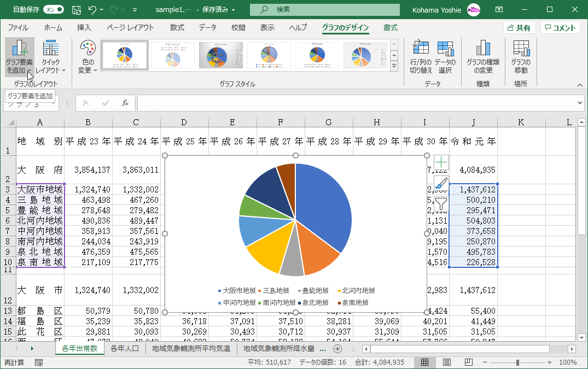
Task: Click the Save icon in title bar
Action: [x=76, y=10]
